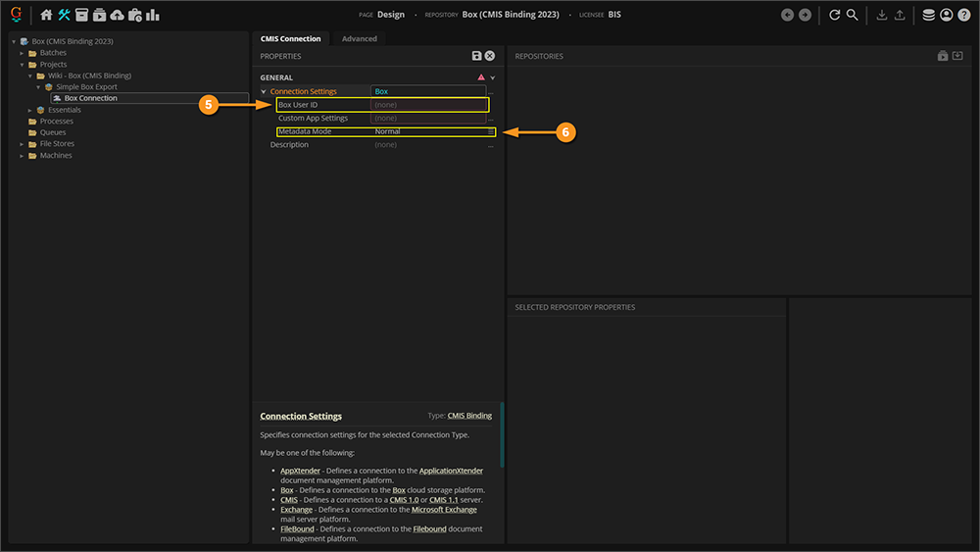Open the Metadata Mode dropdown list button
Image resolution: width=980 pixels, height=552 pixels.
pos(491,131)
